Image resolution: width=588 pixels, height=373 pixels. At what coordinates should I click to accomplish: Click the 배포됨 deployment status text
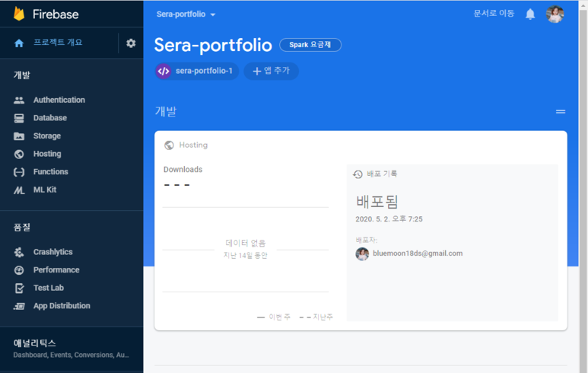coord(377,202)
